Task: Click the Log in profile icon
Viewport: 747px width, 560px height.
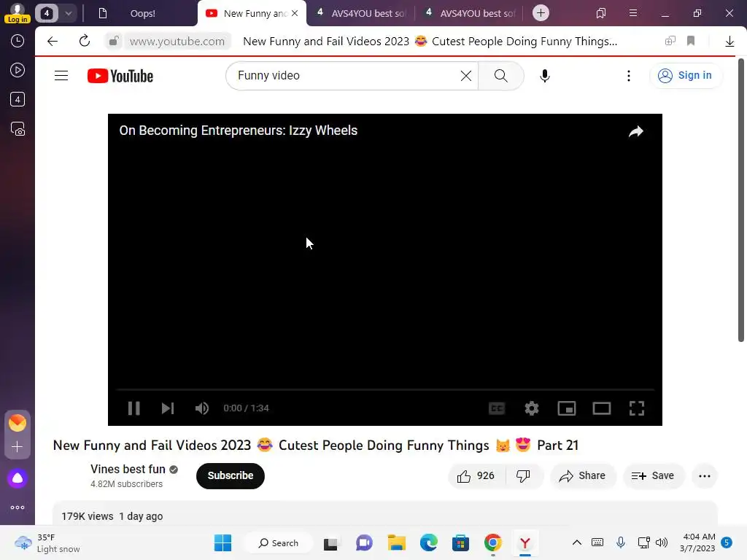Action: pyautogui.click(x=18, y=13)
